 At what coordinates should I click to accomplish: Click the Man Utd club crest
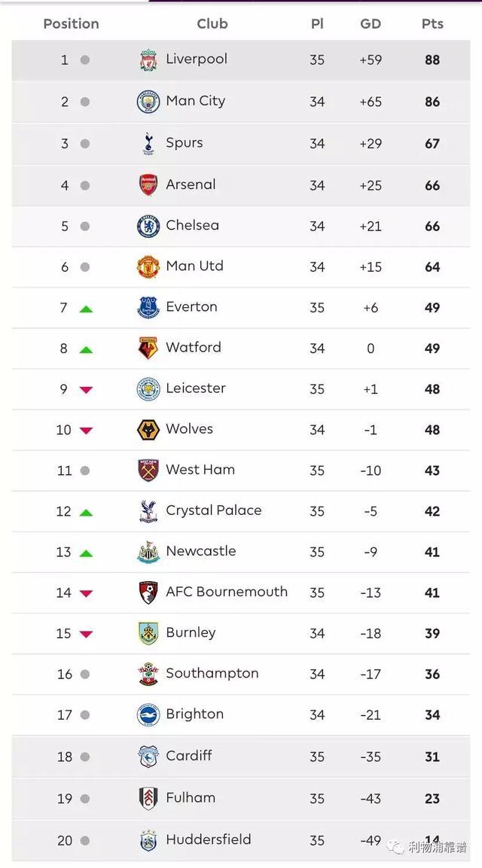click(148, 266)
